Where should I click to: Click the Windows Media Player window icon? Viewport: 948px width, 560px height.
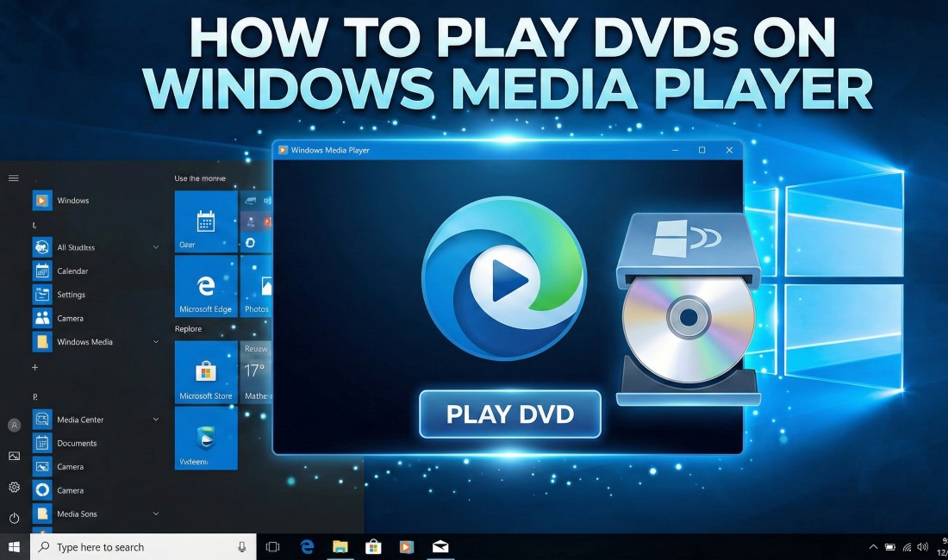click(282, 149)
